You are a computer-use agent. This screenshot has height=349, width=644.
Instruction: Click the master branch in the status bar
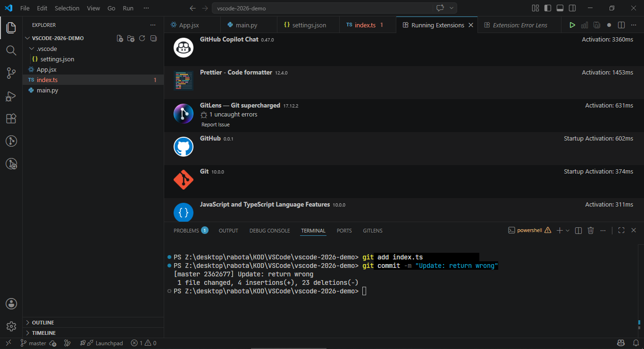coord(33,343)
